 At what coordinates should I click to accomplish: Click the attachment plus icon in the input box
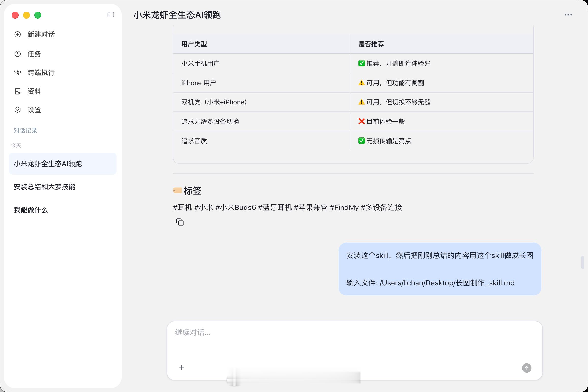coord(182,368)
